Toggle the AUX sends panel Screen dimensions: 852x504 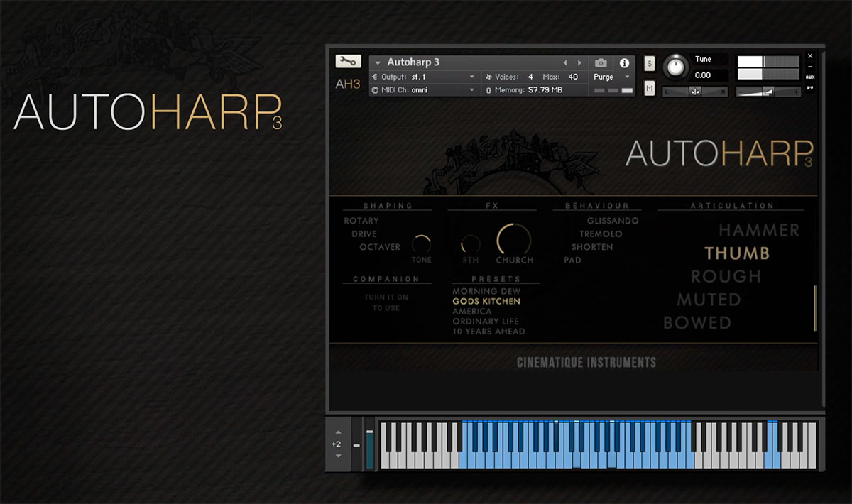(810, 77)
